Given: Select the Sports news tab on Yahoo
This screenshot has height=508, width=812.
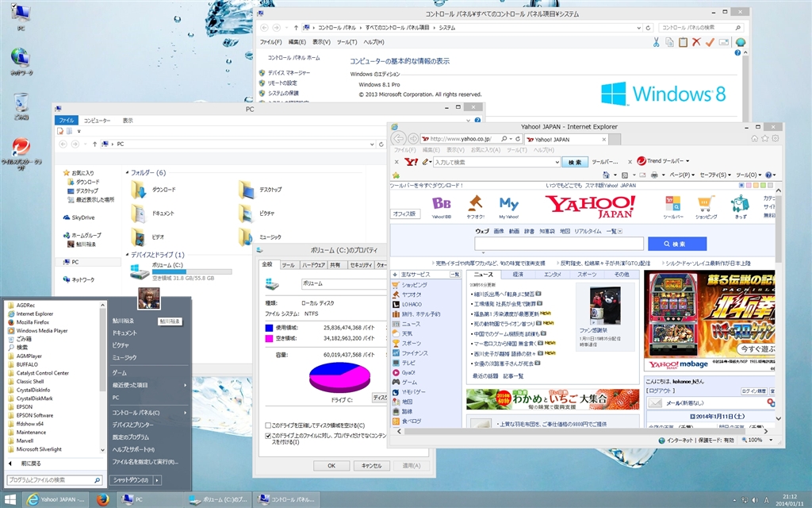Looking at the screenshot, I should pos(588,274).
